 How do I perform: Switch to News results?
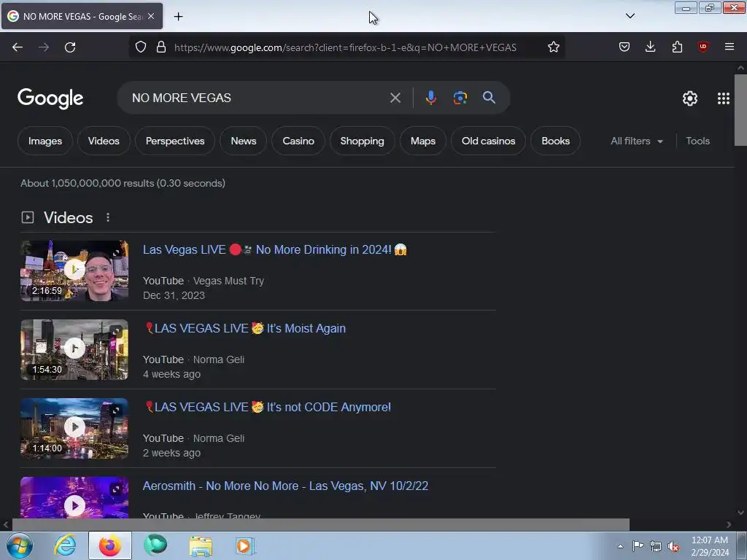pyautogui.click(x=244, y=141)
